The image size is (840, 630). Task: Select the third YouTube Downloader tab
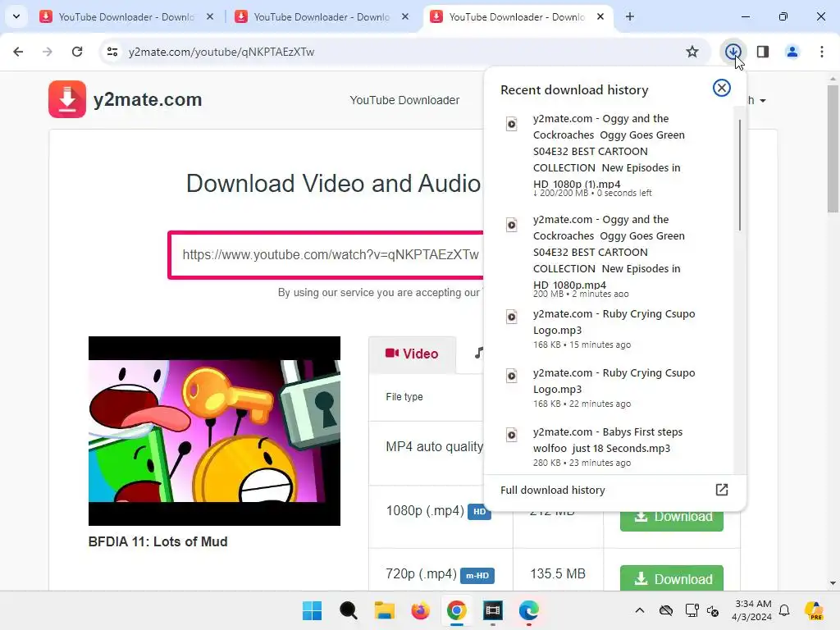point(517,16)
